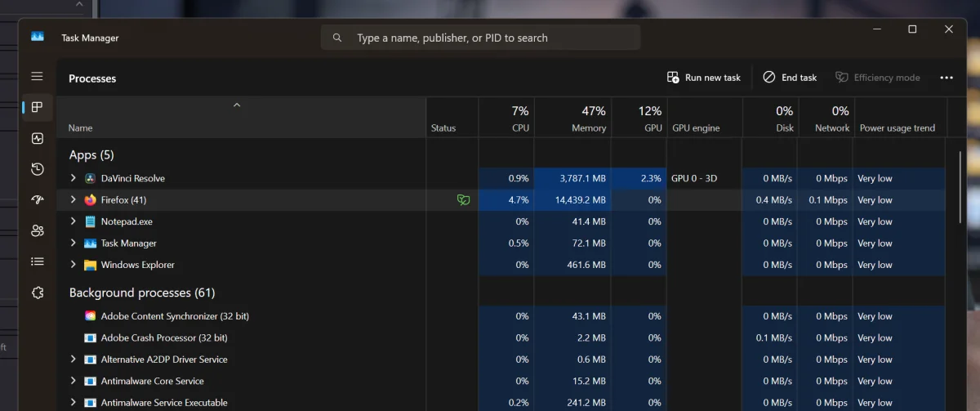Click the Adobe Crash Processor icon
The width and height of the screenshot is (980, 411).
click(x=90, y=337)
